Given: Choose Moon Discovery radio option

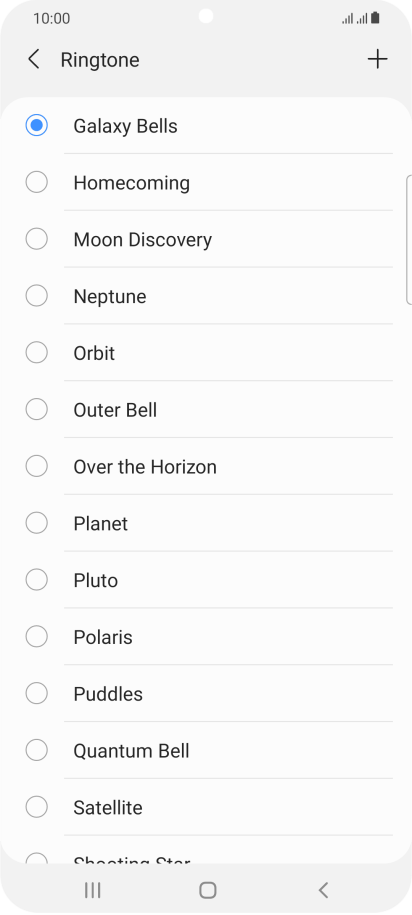Looking at the screenshot, I should pos(36,239).
